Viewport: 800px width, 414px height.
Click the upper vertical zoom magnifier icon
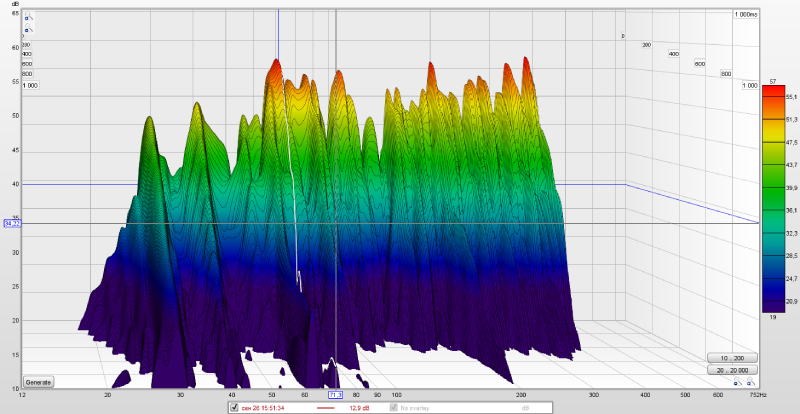pos(26,17)
